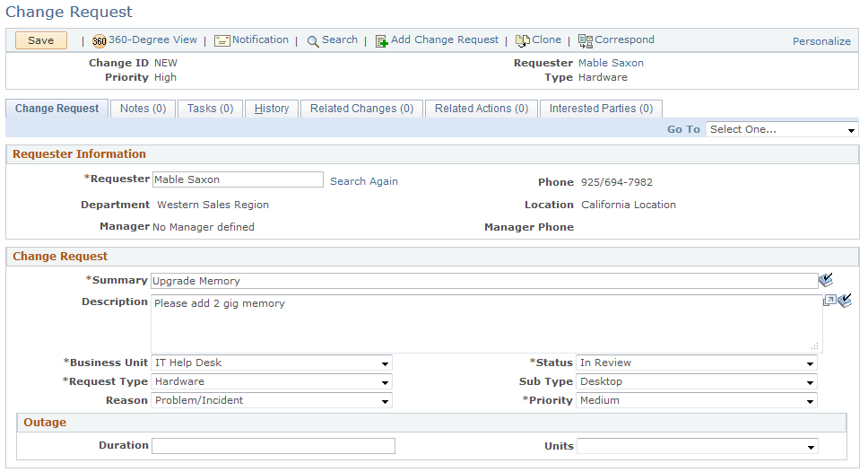
Task: Click the Summary input field
Action: [x=484, y=281]
